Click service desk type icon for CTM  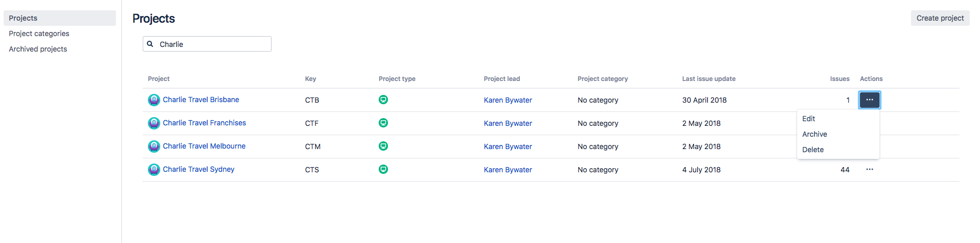[383, 146]
